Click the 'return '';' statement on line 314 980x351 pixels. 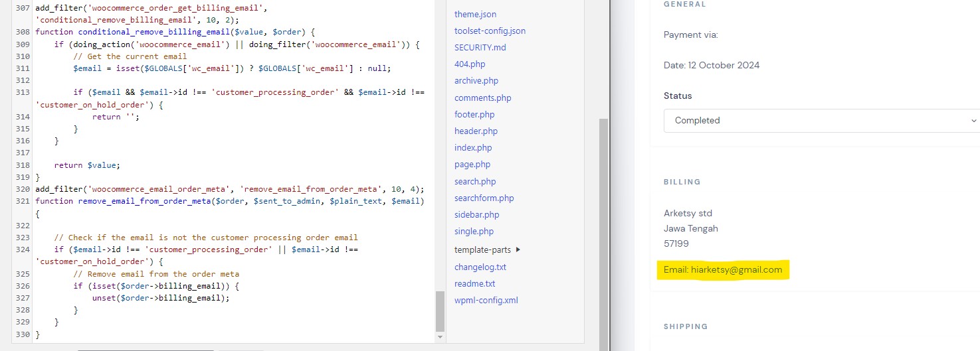tap(116, 117)
